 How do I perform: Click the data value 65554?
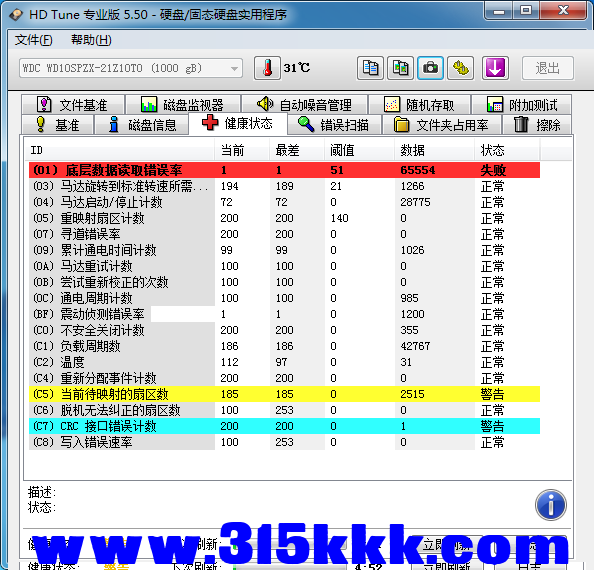pyautogui.click(x=417, y=170)
